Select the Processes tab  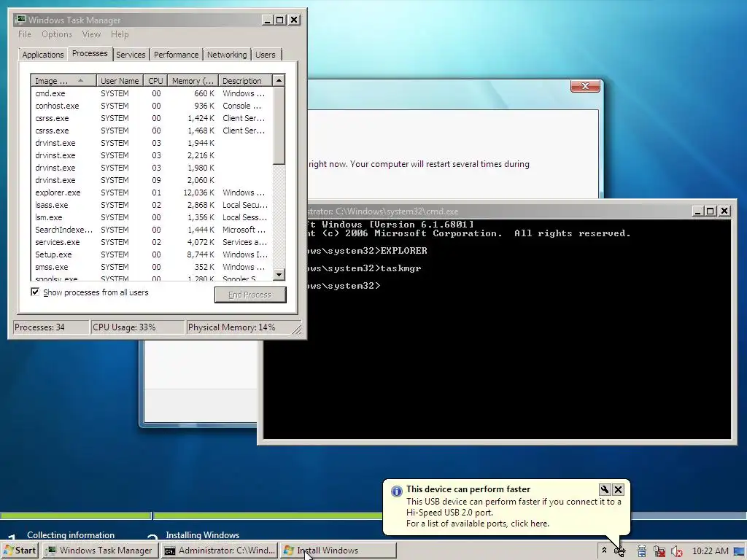point(90,53)
